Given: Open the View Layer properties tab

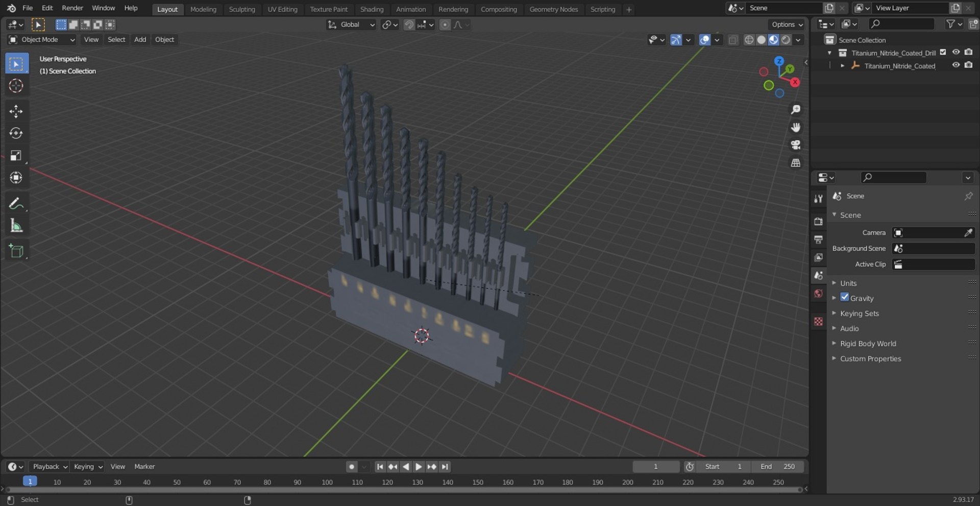Looking at the screenshot, I should 819,257.
